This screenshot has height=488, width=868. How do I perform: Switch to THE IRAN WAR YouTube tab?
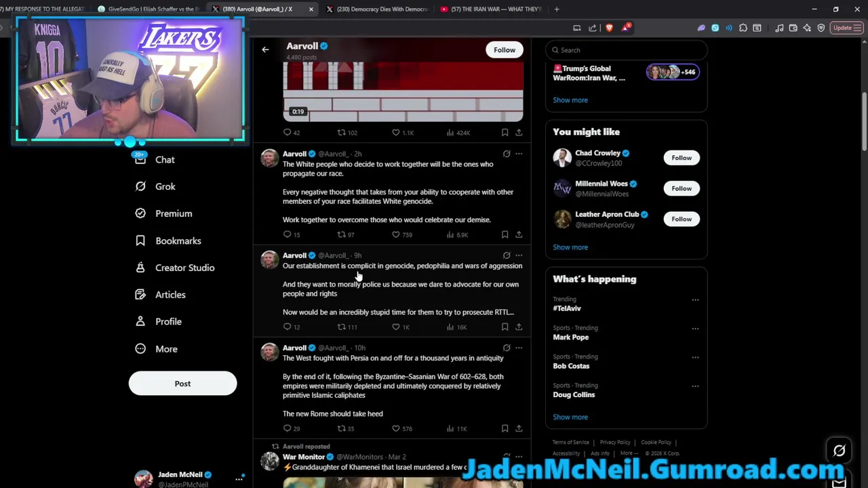coord(491,9)
